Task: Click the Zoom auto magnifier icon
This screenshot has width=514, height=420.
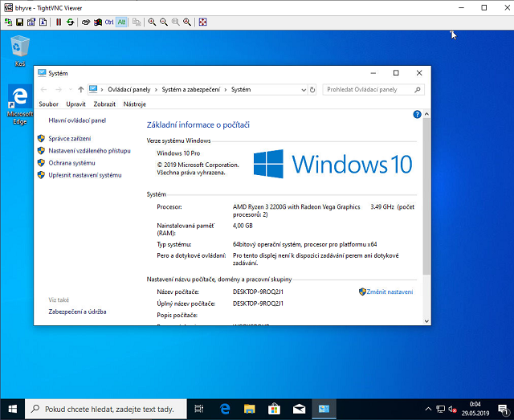Action: tap(187, 22)
